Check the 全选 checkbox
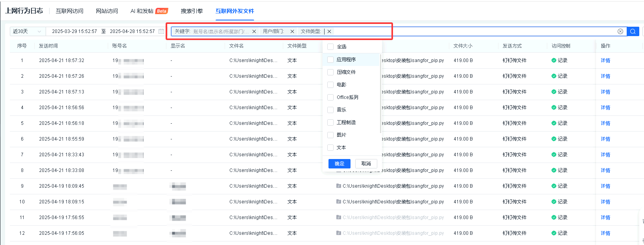The width and height of the screenshot is (644, 245). click(330, 47)
